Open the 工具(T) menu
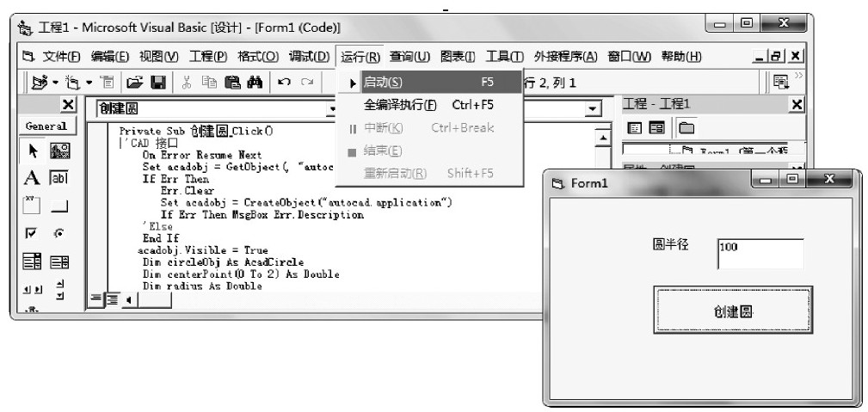Screen dimensions: 868x412 coord(504,57)
